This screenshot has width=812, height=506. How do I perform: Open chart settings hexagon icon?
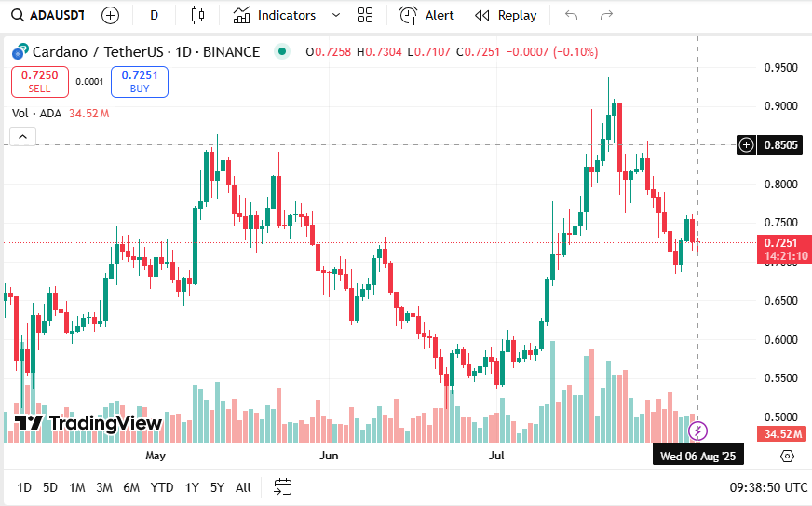(787, 456)
